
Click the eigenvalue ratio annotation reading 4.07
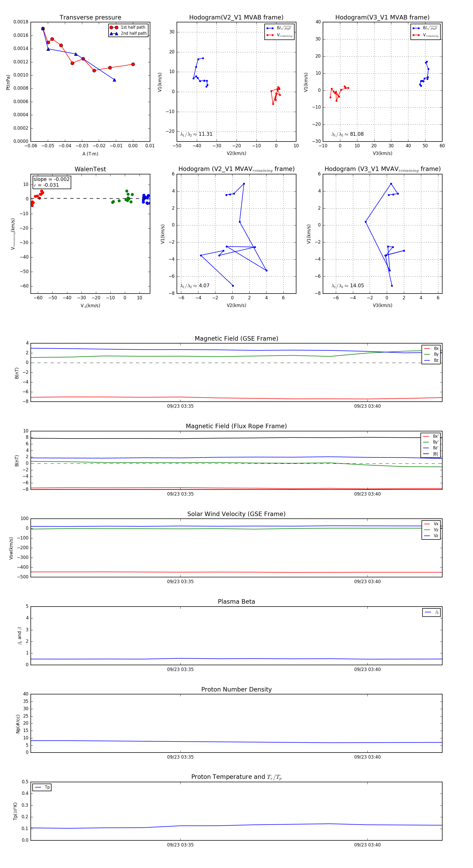click(194, 286)
